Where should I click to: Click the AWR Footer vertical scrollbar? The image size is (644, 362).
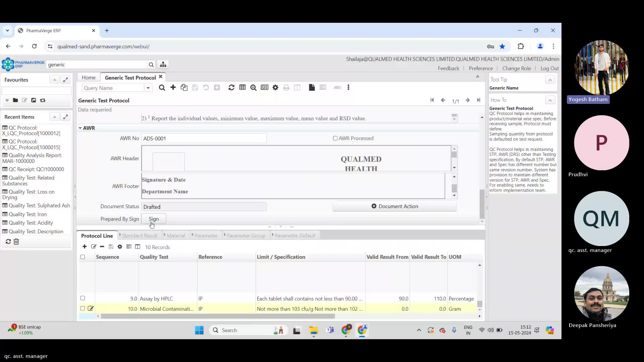pyautogui.click(x=454, y=186)
